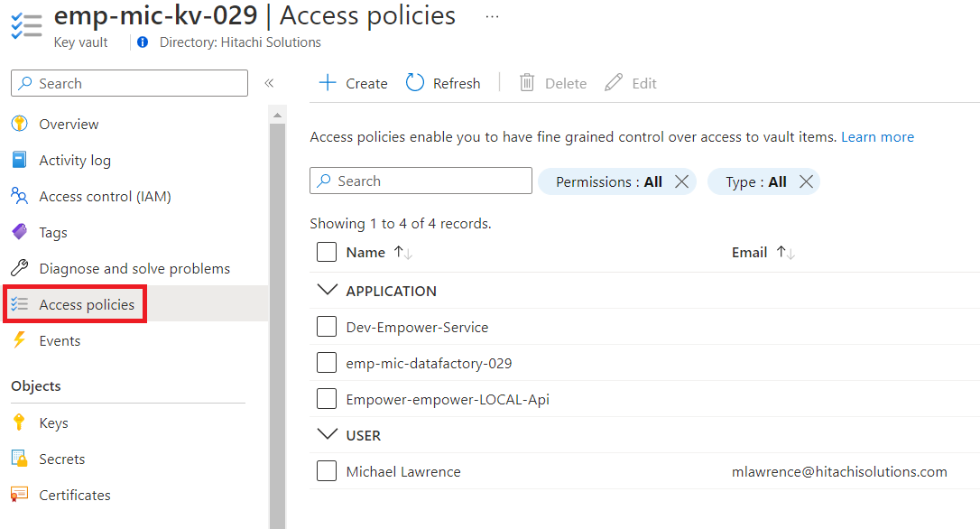Click the Delete trash can icon
This screenshot has width=980, height=529.
click(x=527, y=82)
